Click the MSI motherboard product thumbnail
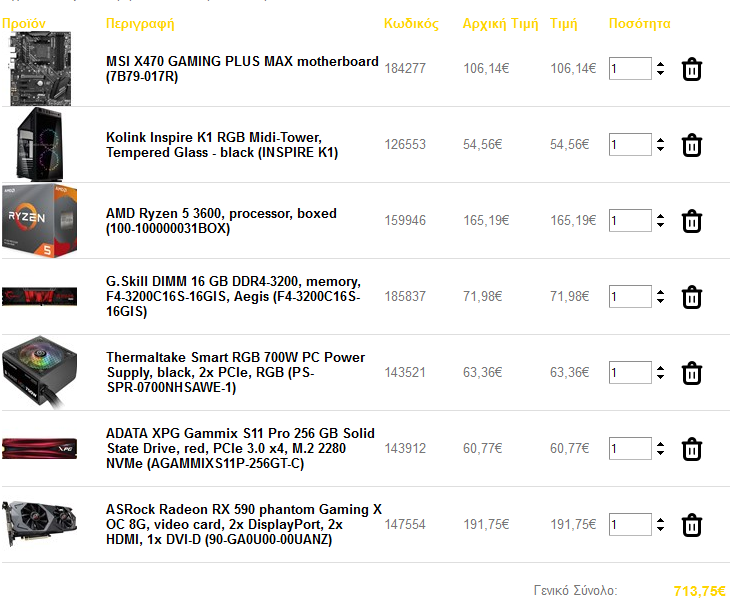Image resolution: width=739 pixels, height=606 pixels. [40, 69]
